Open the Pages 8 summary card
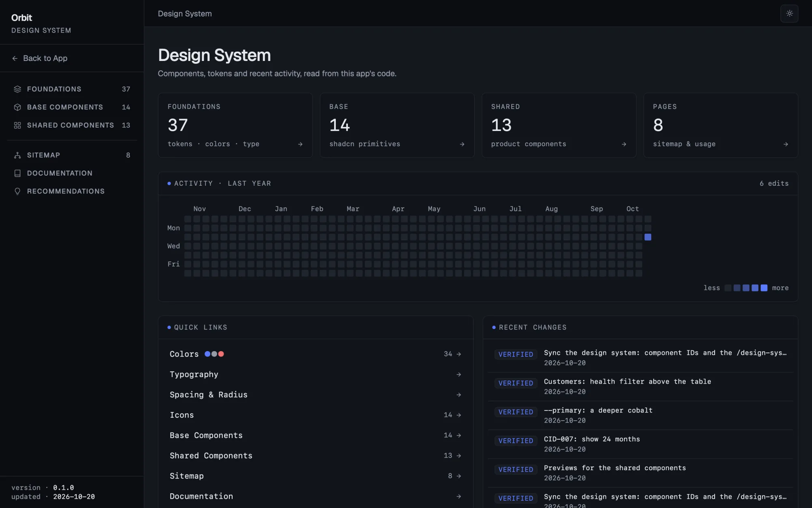The image size is (812, 508). [x=721, y=125]
